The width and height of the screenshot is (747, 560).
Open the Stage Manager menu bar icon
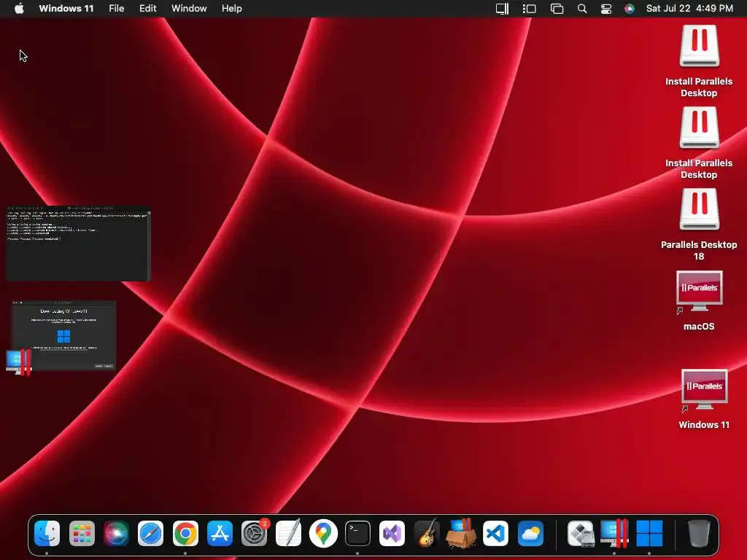(530, 9)
